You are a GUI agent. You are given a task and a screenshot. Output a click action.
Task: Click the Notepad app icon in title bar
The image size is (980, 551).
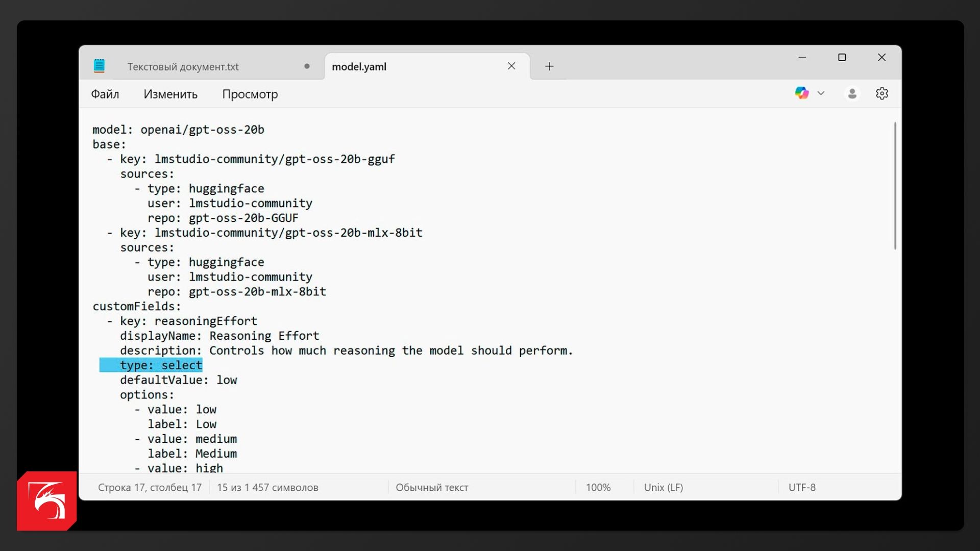tap(99, 66)
